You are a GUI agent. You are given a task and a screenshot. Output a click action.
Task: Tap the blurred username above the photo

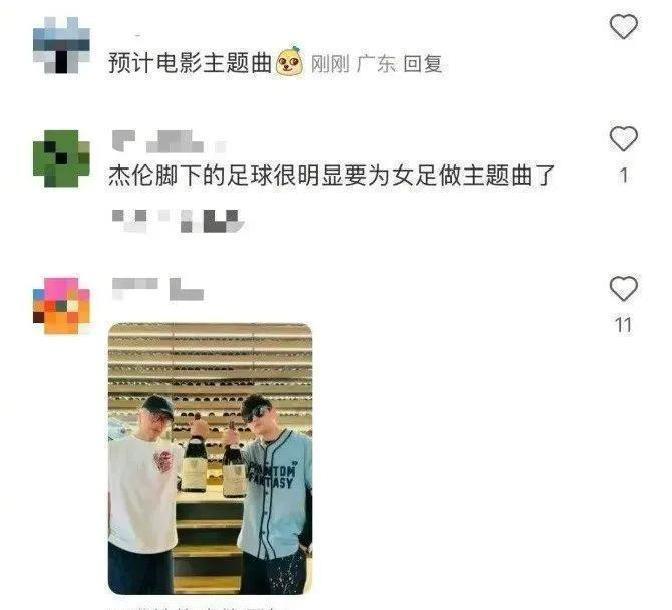pos(158,288)
